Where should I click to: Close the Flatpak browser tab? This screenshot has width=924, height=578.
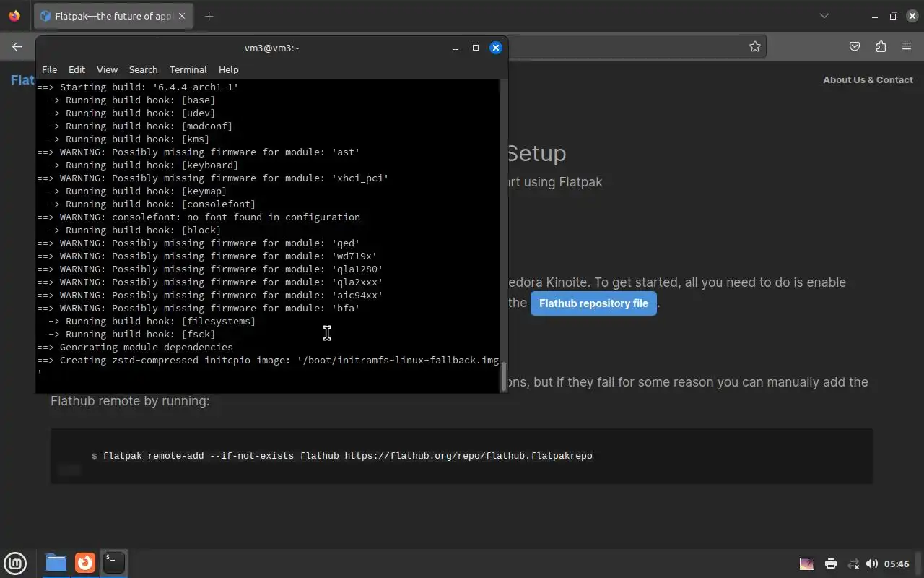pyautogui.click(x=182, y=16)
